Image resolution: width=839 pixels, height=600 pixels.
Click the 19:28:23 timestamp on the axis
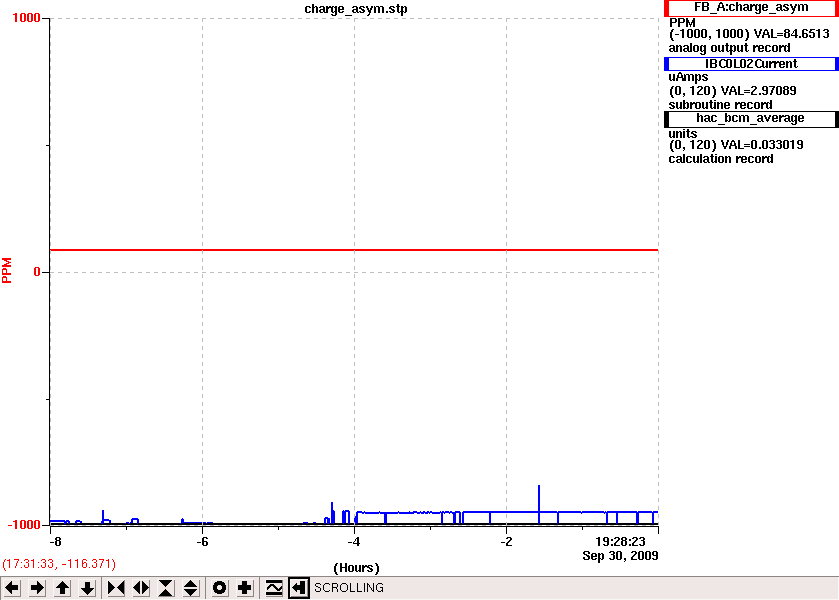(620, 542)
